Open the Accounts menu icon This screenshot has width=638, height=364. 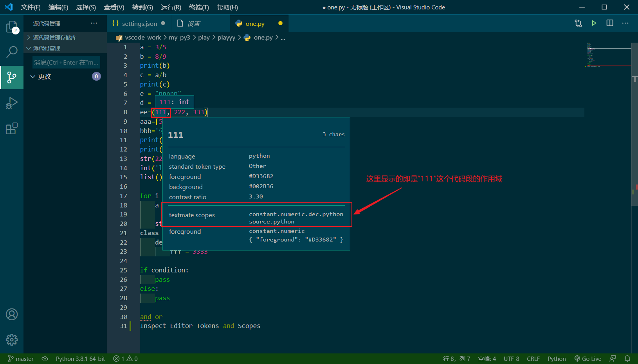[12, 314]
